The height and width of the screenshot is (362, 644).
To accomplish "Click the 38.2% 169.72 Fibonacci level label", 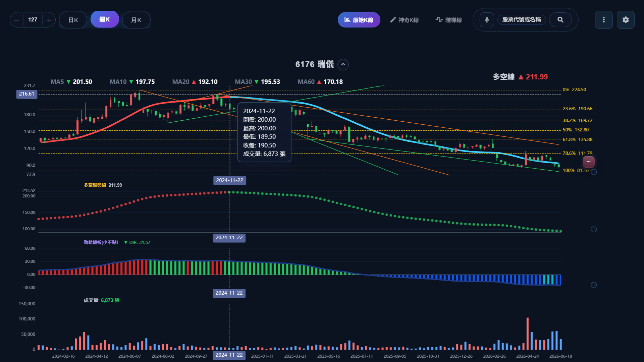I will pos(577,120).
